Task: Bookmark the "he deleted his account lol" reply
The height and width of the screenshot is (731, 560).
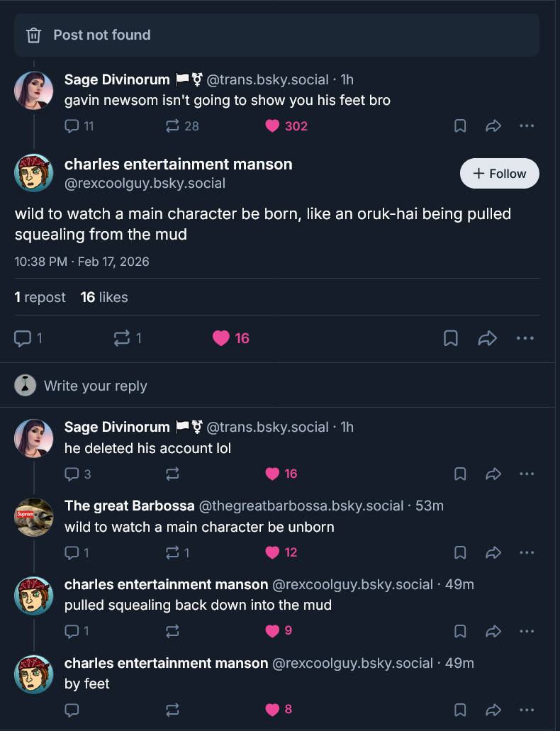Action: (459, 474)
